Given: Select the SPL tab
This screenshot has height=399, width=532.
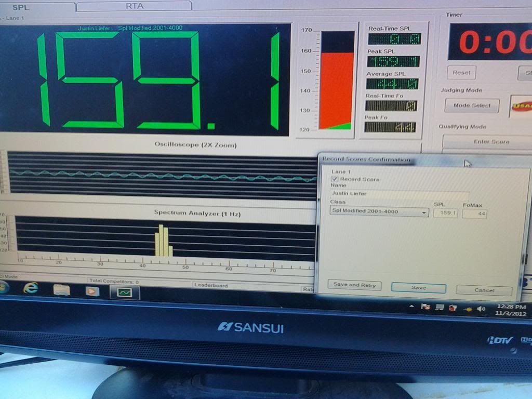Looking at the screenshot, I should [x=21, y=7].
